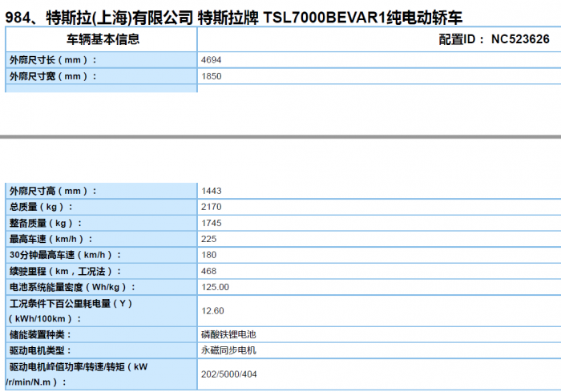Select the '整备质量（kg）' label

click(46, 223)
